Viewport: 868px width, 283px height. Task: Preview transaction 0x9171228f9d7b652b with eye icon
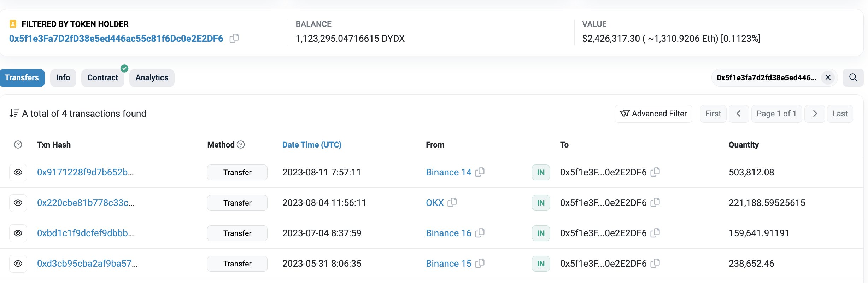tap(18, 172)
